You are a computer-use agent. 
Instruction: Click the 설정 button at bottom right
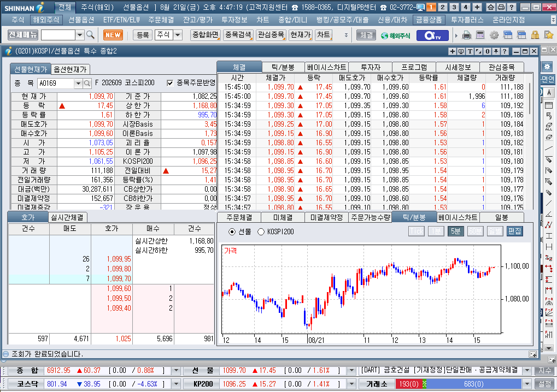click(544, 384)
